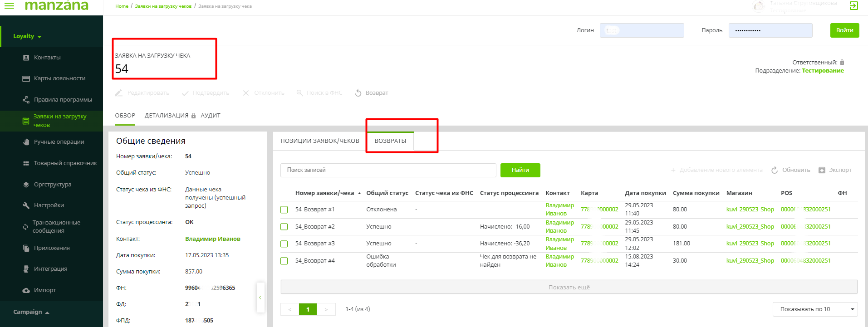Click the green Найти button
Screen dimensions: 868x327
pyautogui.click(x=520, y=170)
